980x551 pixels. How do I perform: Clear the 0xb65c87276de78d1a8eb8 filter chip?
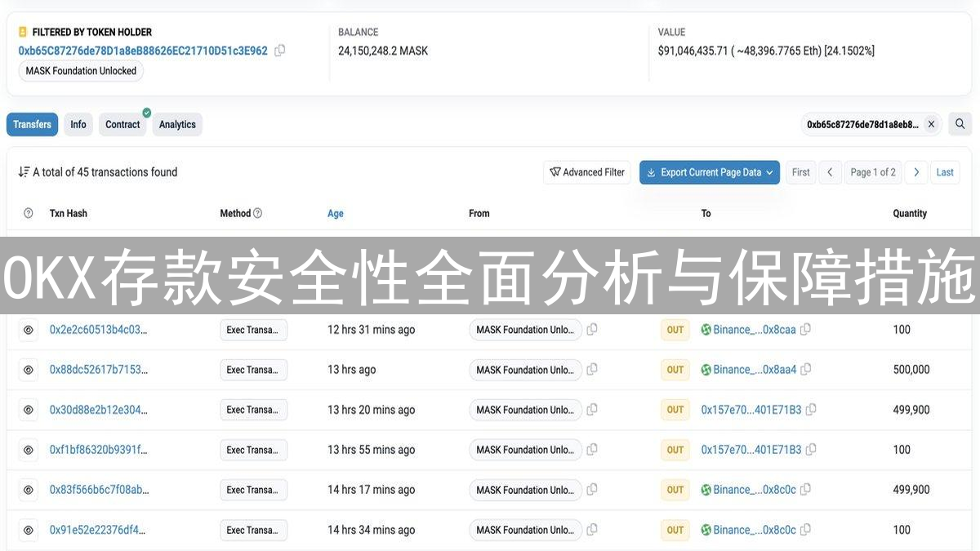pyautogui.click(x=932, y=125)
